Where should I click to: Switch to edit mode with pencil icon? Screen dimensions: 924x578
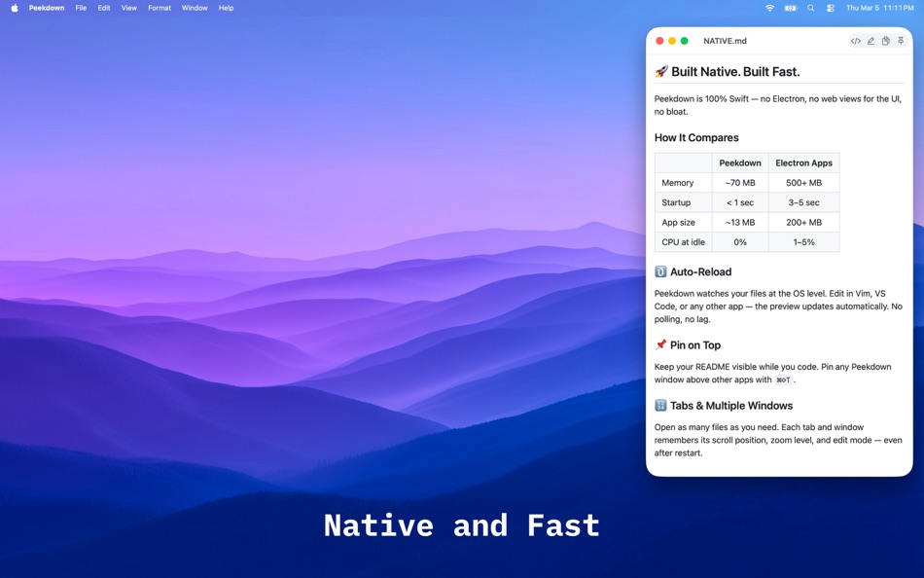pos(871,41)
